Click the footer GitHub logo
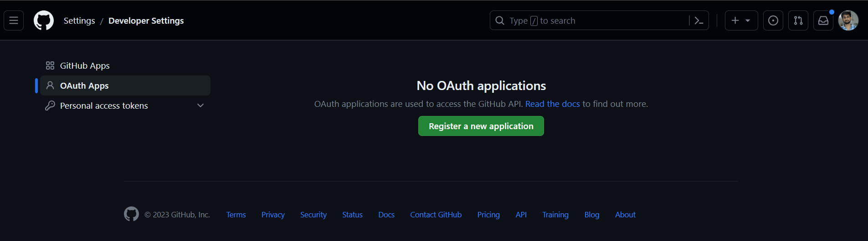868x241 pixels. 131,214
